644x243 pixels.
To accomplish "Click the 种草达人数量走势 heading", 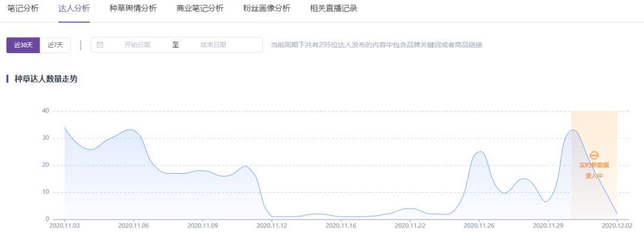I will pos(46,79).
